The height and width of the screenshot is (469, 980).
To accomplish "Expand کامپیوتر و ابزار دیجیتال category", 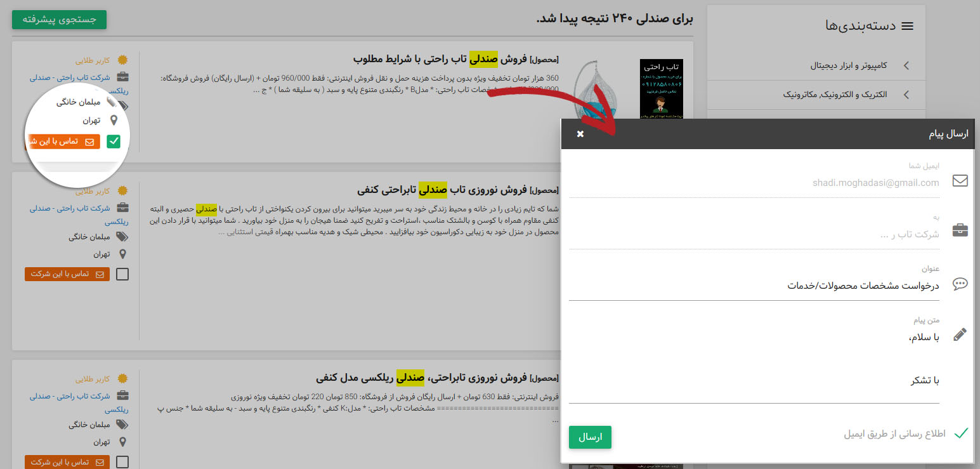I will click(906, 65).
